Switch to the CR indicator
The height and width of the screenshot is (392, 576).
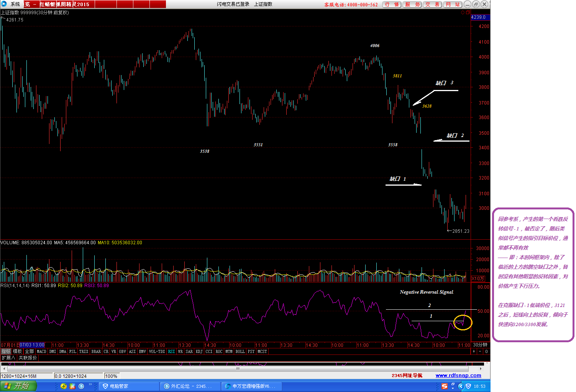(x=106, y=351)
